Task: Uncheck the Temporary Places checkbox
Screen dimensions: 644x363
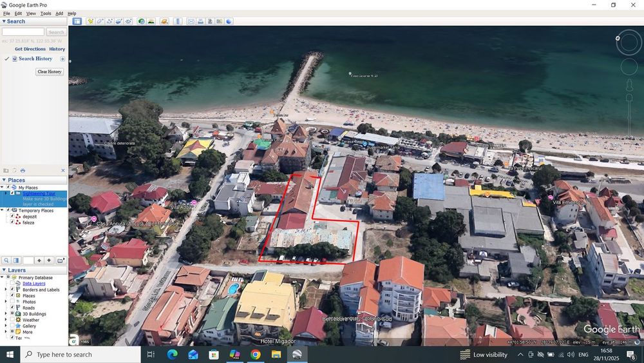Action: tap(8, 210)
